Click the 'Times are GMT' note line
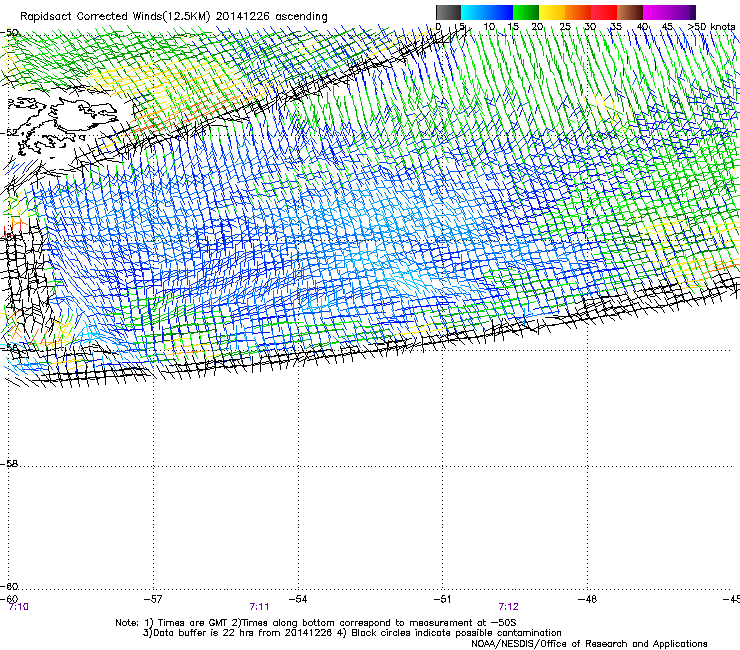Screen dimensions: 740x650 click(x=316, y=623)
